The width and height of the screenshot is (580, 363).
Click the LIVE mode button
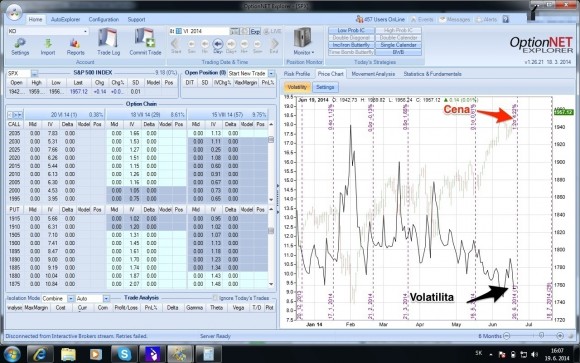272,31
